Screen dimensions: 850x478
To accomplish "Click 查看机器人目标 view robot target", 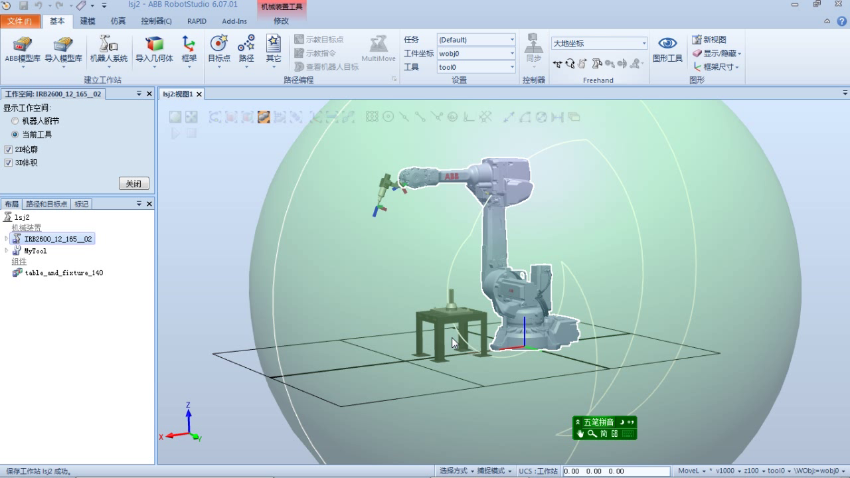I will tap(327, 67).
